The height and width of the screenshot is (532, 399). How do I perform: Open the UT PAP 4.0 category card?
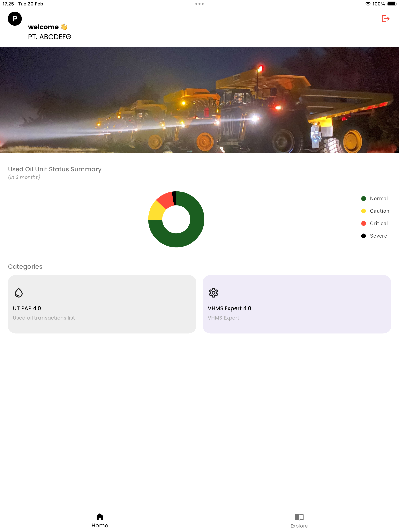[102, 304]
